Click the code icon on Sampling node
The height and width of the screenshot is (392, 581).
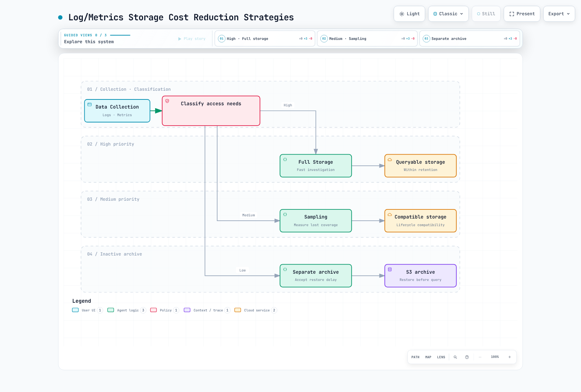tap(285, 215)
